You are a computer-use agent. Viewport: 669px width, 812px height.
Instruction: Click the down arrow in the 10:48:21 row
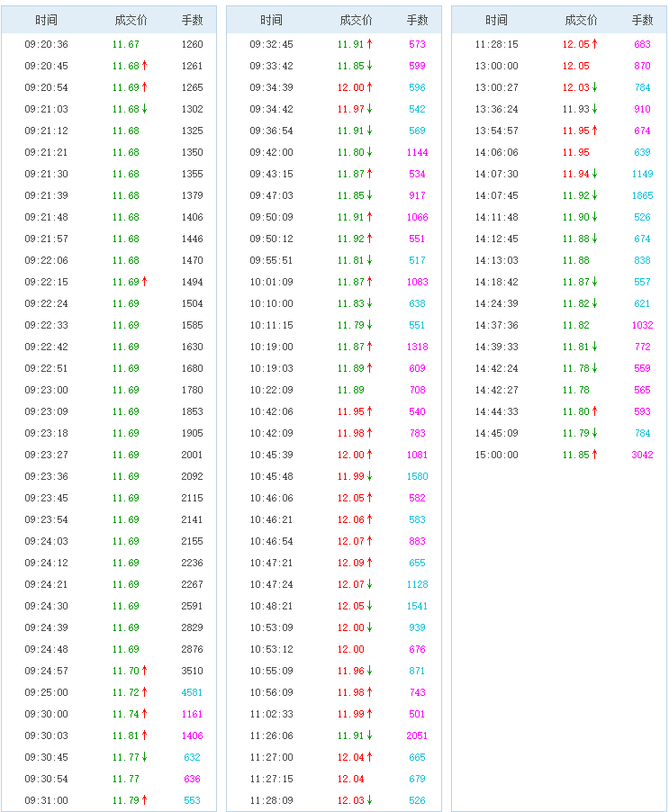[x=370, y=605]
